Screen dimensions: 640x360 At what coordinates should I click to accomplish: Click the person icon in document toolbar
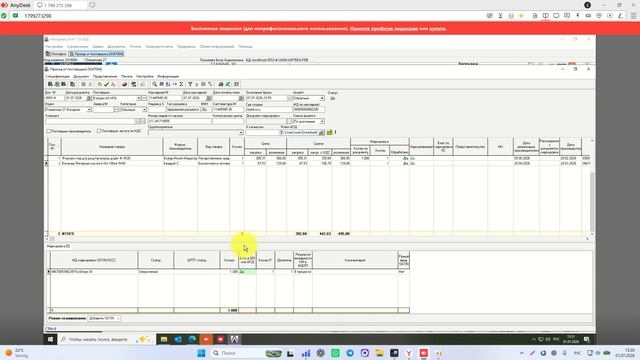[x=133, y=84]
